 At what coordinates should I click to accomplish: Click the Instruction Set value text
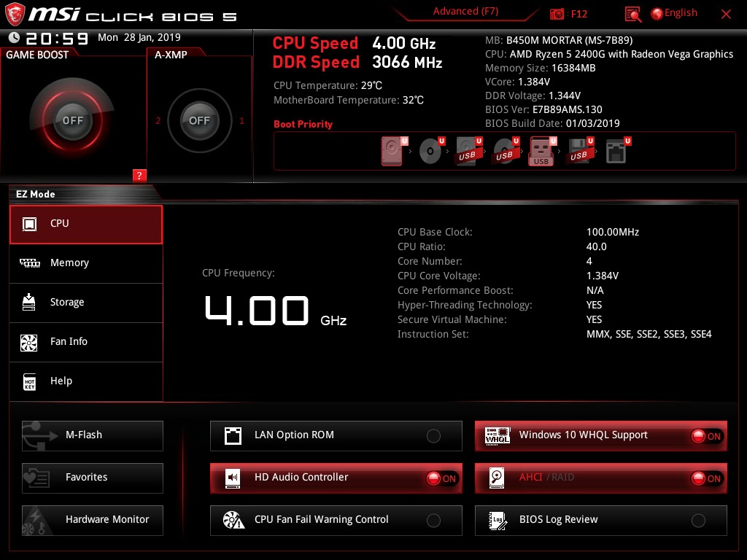coord(649,334)
